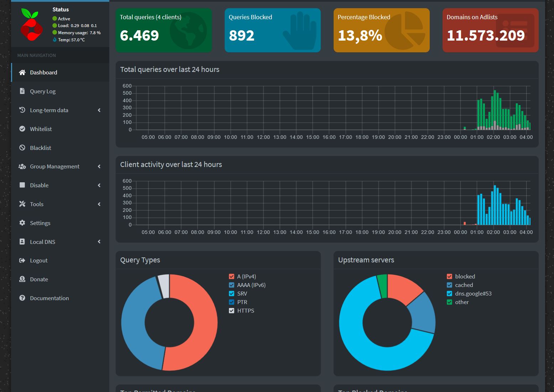Click the Long-term data history icon
Image resolution: width=554 pixels, height=392 pixels.
click(22, 110)
